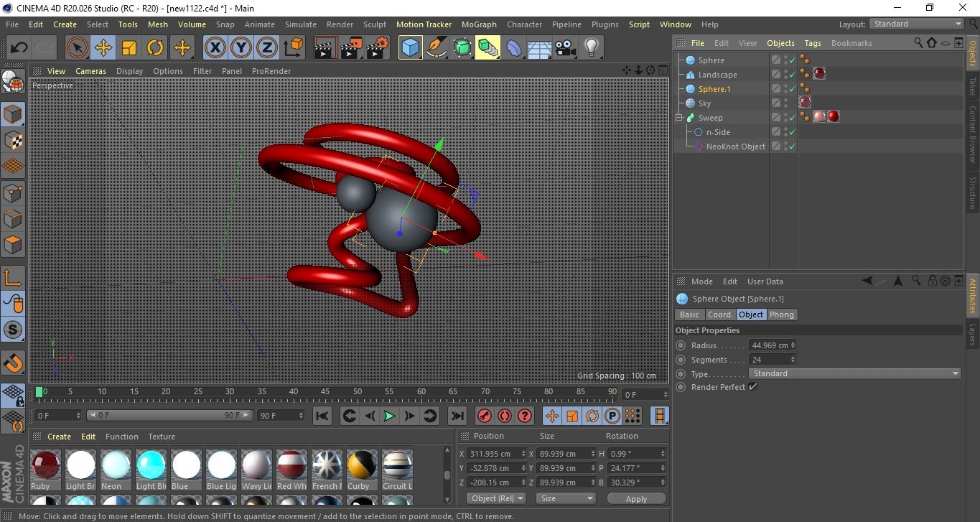980x522 pixels.
Task: Open the Deformer bend object icon
Action: click(x=514, y=48)
